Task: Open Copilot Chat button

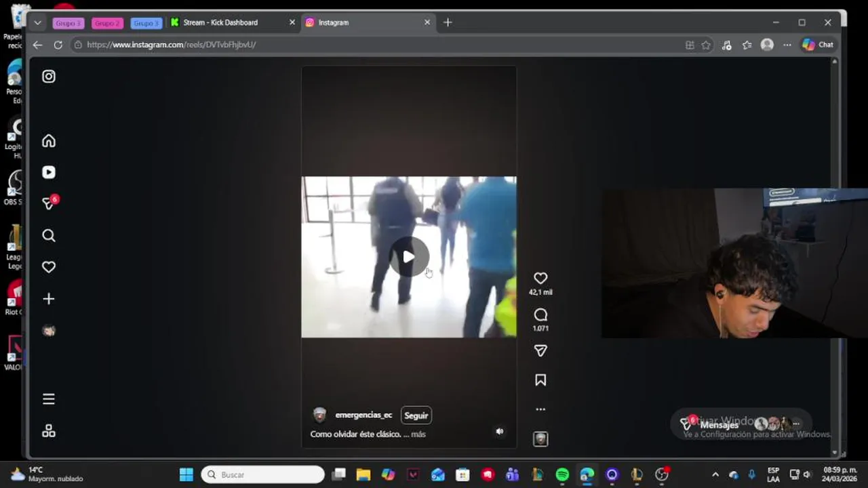Action: pyautogui.click(x=818, y=45)
